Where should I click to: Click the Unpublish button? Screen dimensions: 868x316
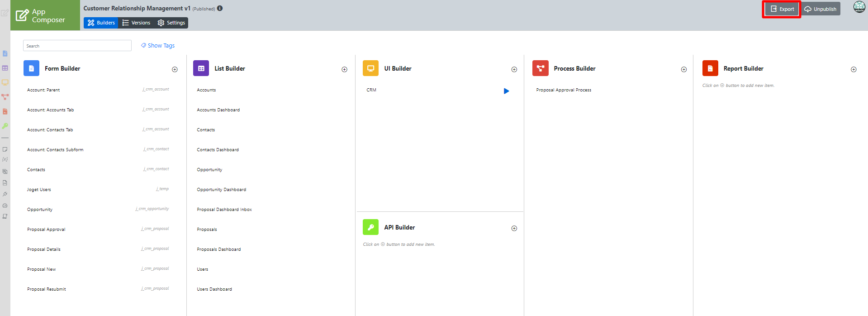point(821,9)
